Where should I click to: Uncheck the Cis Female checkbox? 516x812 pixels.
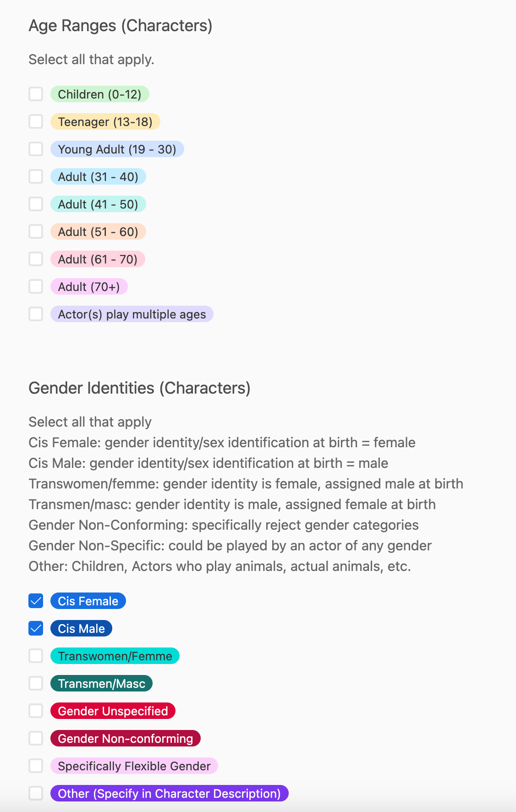[x=36, y=601]
